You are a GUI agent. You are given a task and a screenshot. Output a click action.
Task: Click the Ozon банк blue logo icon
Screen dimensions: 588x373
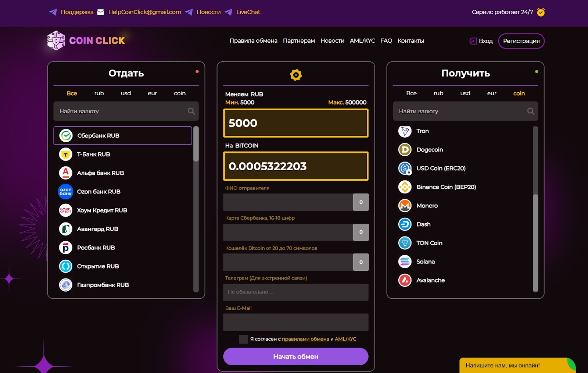(66, 192)
